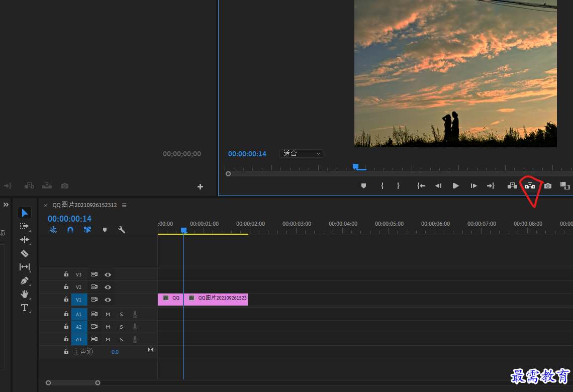Open sequence panel menu icon
Viewport: 573px width, 392px height.
point(124,206)
